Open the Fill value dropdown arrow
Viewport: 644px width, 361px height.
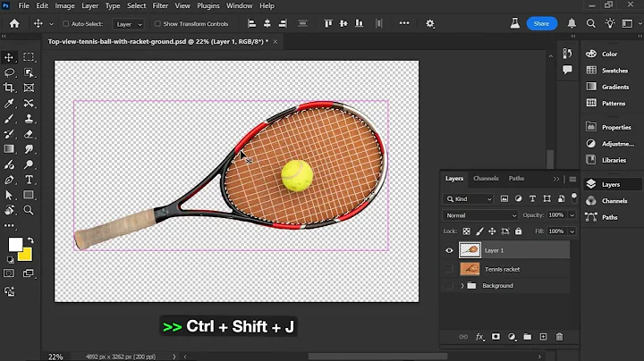point(572,231)
